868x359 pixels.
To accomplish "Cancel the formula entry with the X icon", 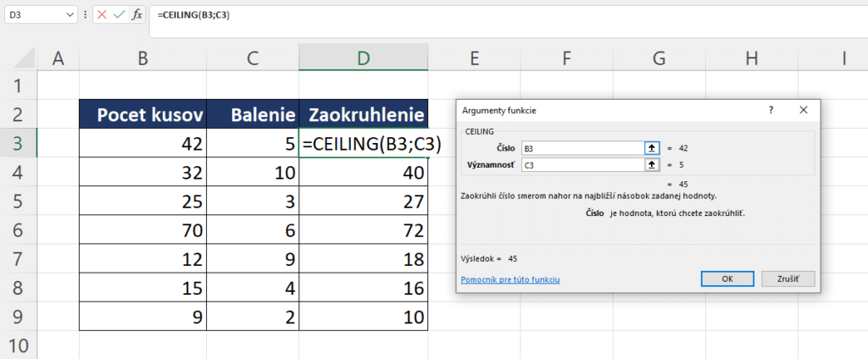I will click(102, 15).
